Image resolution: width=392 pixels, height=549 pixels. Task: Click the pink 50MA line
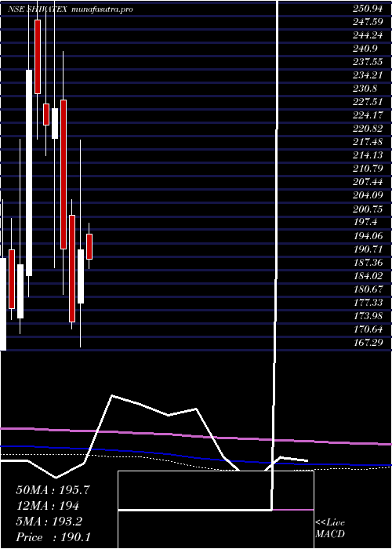(x=196, y=436)
